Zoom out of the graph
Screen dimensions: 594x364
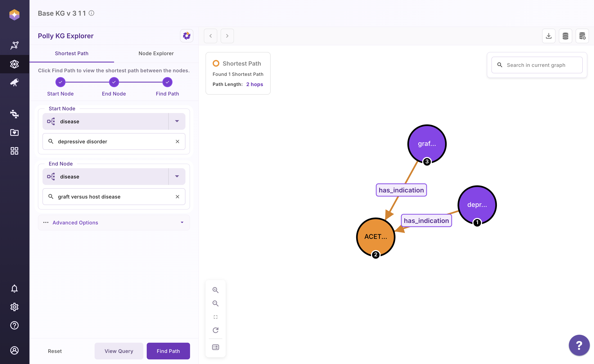pyautogui.click(x=215, y=303)
